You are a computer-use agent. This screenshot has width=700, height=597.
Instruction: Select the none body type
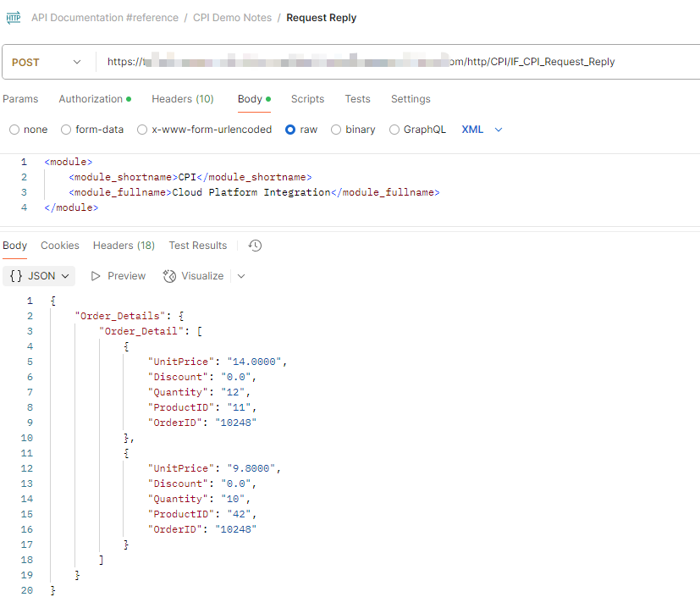point(14,130)
